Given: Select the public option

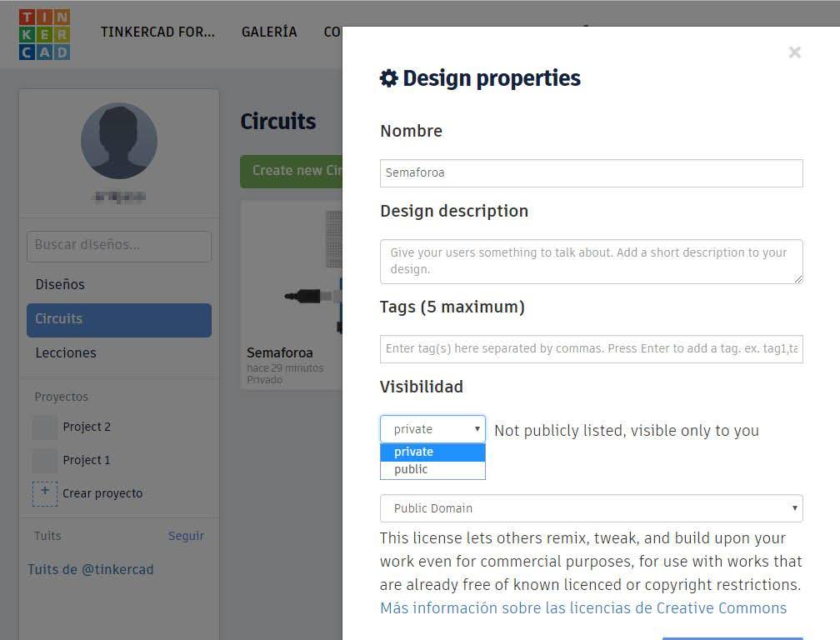Looking at the screenshot, I should [432, 469].
